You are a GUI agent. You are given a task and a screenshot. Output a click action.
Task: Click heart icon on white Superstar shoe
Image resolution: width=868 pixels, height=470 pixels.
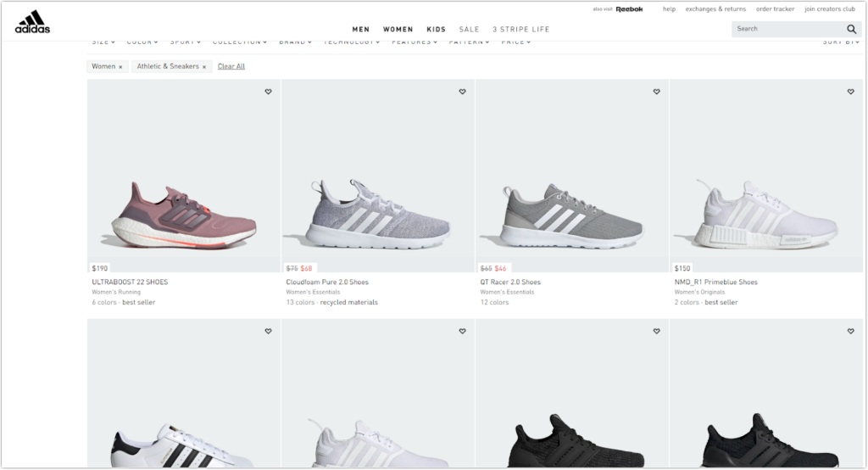click(x=268, y=331)
